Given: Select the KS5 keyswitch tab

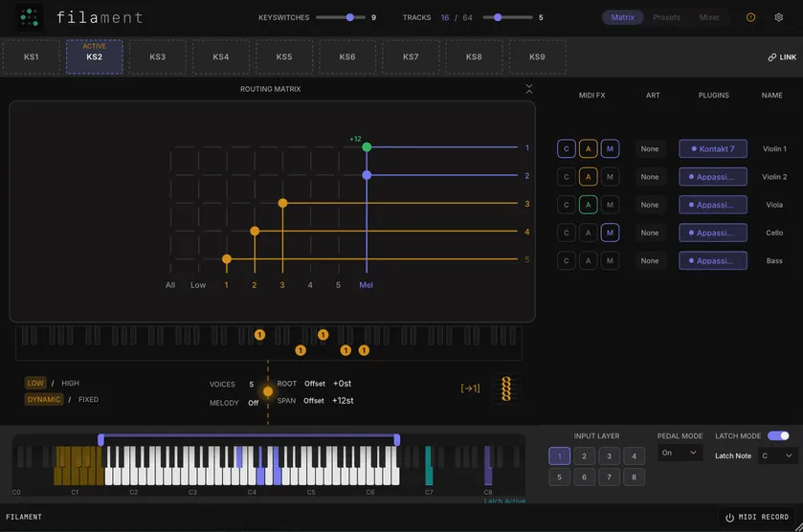Looking at the screenshot, I should [284, 56].
